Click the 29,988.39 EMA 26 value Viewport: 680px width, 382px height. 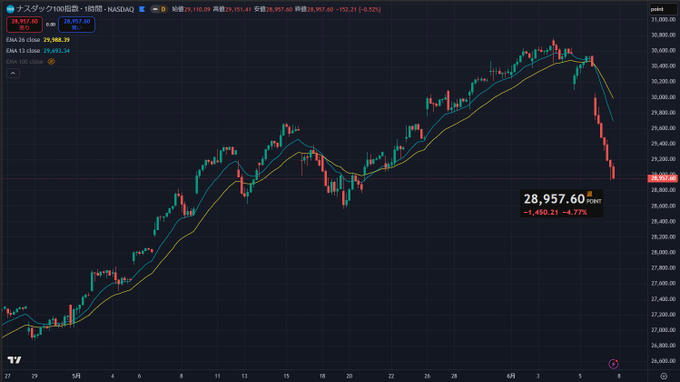56,40
